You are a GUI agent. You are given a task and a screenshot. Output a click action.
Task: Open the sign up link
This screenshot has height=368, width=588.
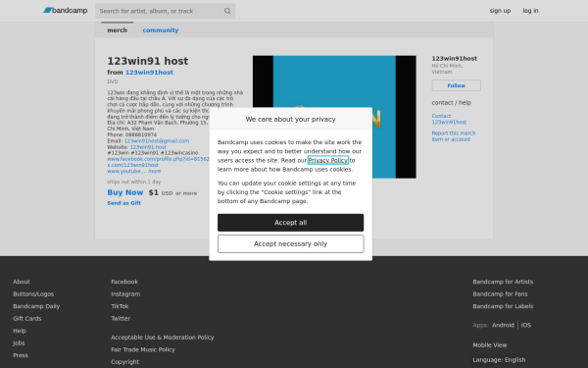tap(500, 11)
